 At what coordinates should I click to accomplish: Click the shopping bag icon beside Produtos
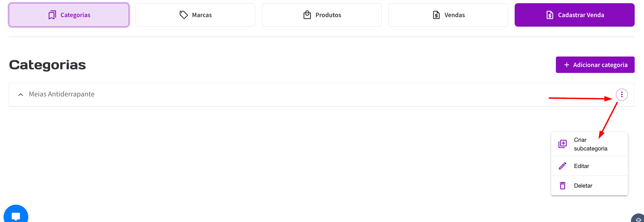pos(307,15)
